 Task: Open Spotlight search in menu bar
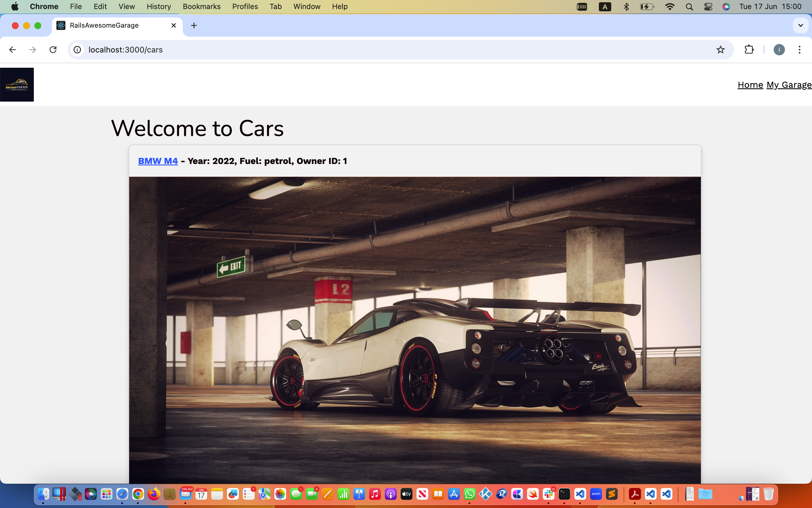tap(689, 7)
